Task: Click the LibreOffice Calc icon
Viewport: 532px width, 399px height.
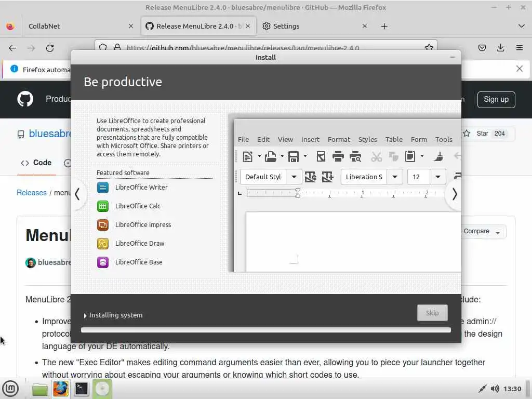Action: click(x=103, y=206)
